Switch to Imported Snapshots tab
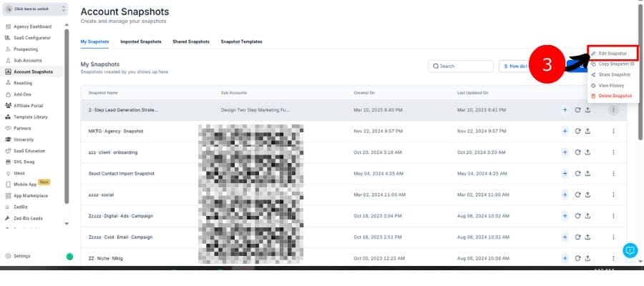The image size is (644, 286). click(141, 42)
